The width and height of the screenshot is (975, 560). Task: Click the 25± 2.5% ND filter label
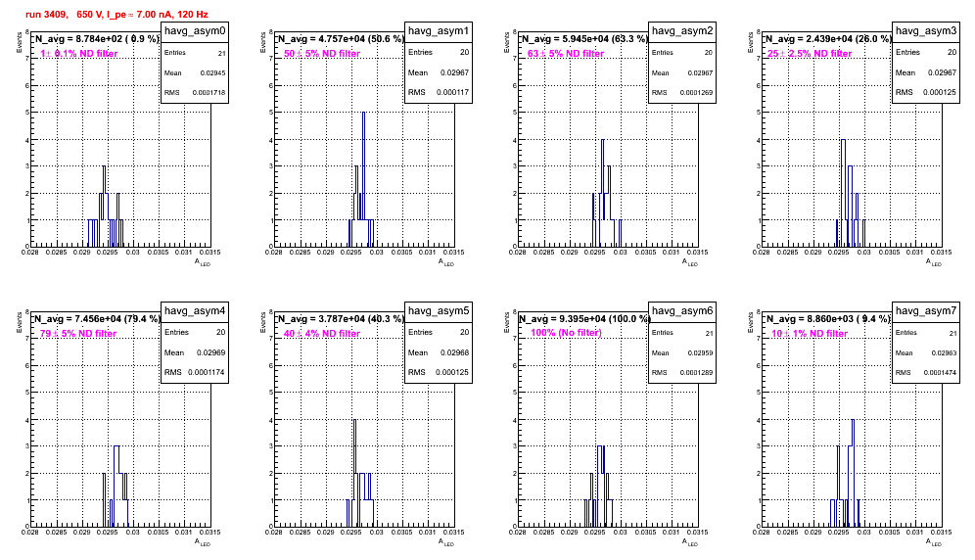[x=810, y=54]
